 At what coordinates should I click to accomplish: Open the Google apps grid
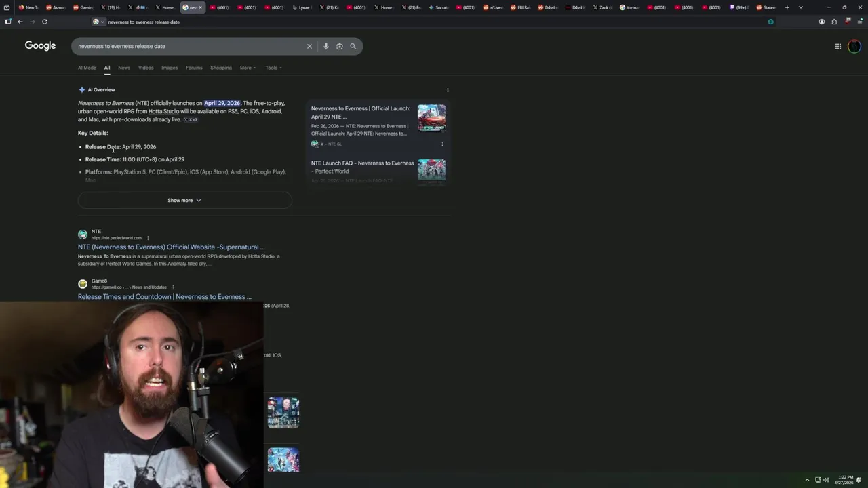pyautogui.click(x=838, y=46)
